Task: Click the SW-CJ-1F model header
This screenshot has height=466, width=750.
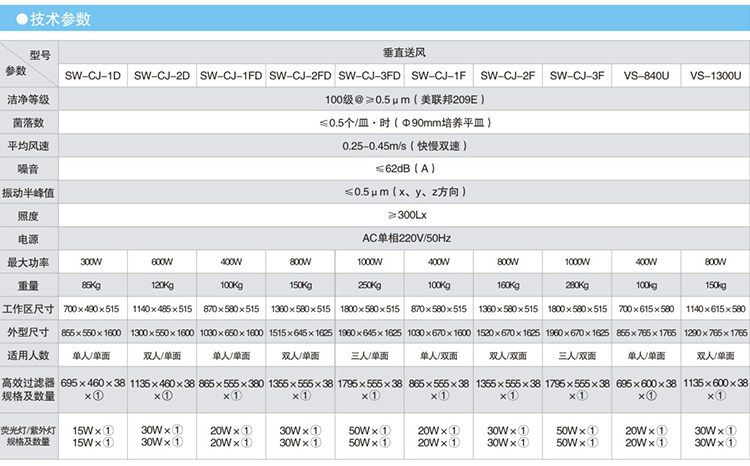Action: click(439, 76)
